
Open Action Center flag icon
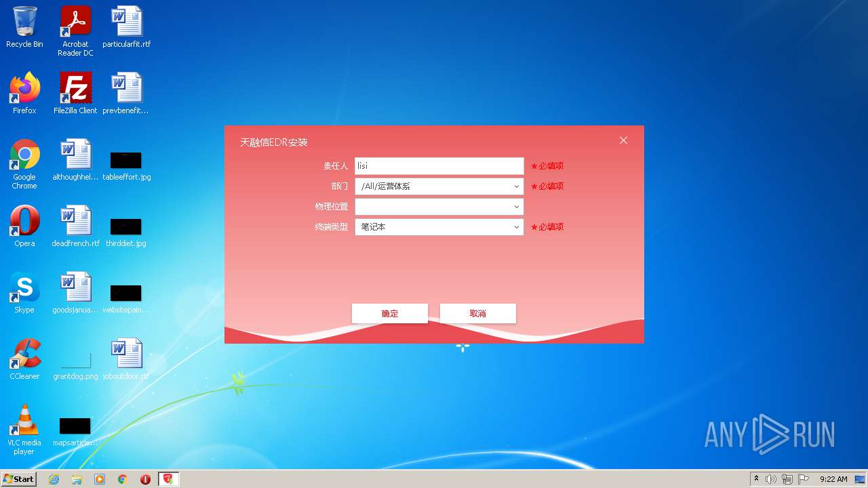804,479
